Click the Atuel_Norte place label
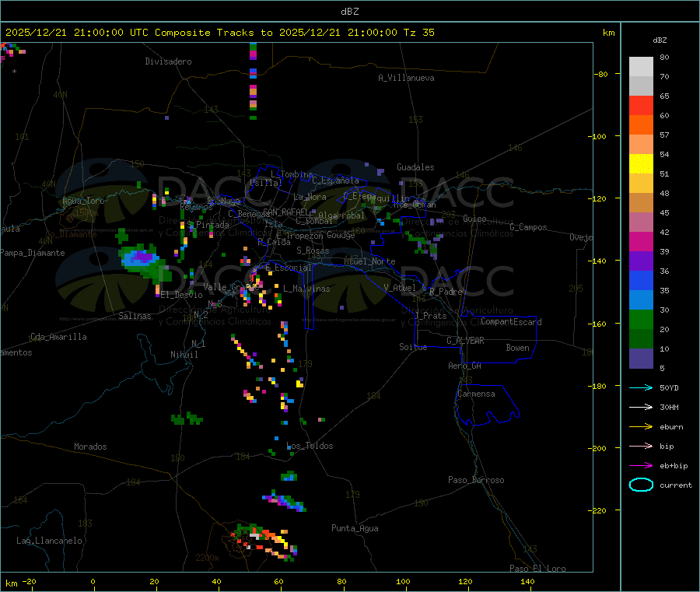 [369, 261]
